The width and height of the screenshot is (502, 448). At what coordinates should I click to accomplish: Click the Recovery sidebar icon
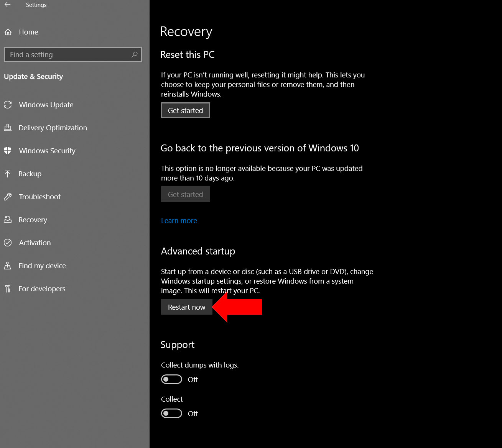pyautogui.click(x=8, y=220)
